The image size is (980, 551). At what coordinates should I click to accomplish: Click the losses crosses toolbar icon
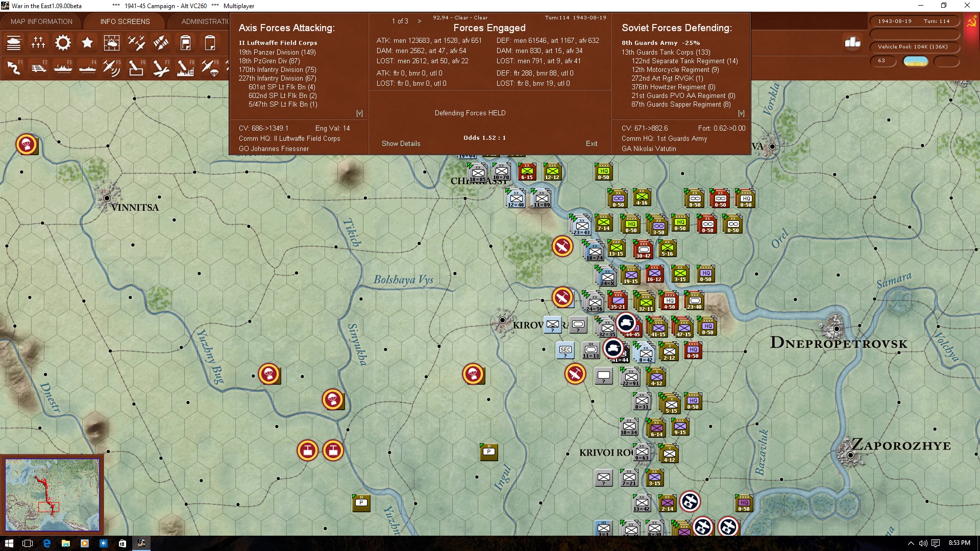38,43
